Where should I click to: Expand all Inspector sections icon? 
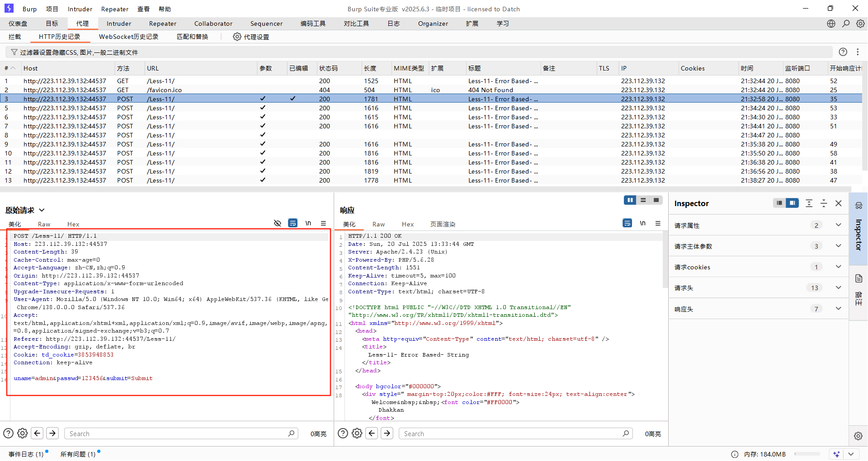[x=809, y=203]
